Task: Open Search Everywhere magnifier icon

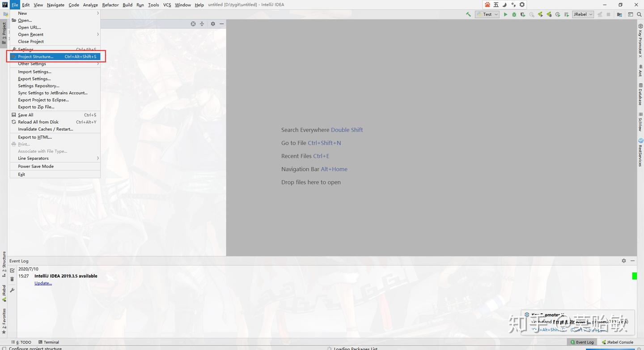Action: 640,14
